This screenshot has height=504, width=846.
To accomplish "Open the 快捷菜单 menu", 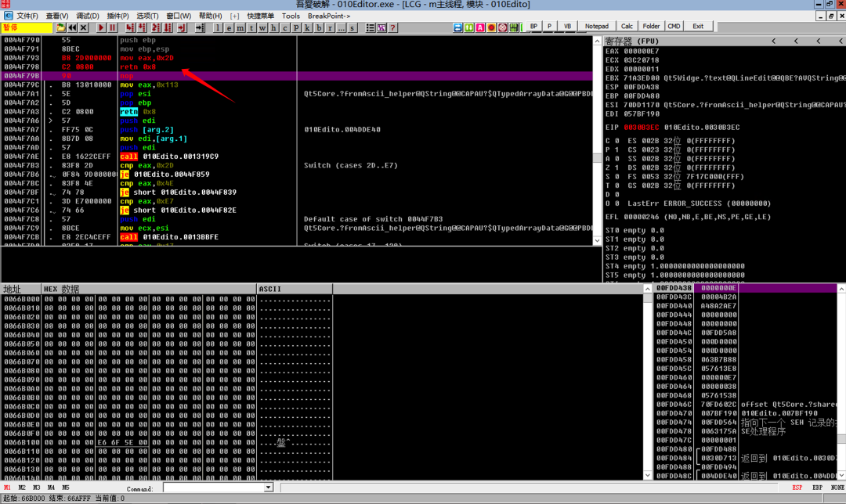I will (261, 16).
